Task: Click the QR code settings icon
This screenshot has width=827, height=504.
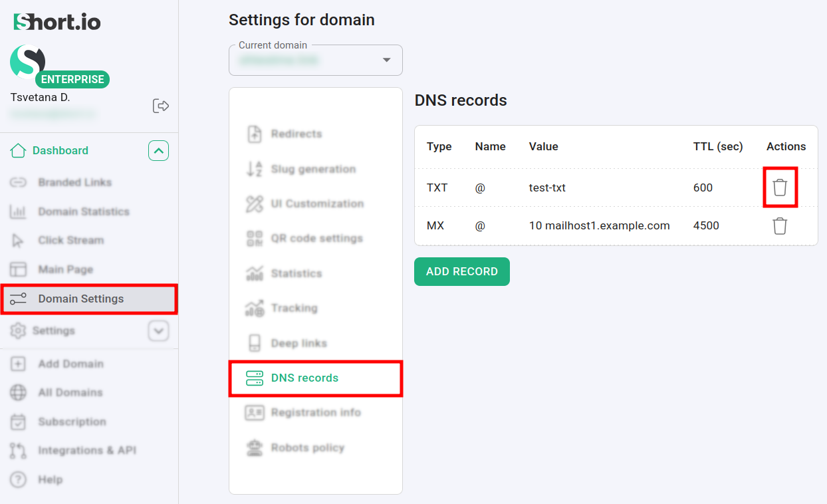Action: click(x=255, y=239)
